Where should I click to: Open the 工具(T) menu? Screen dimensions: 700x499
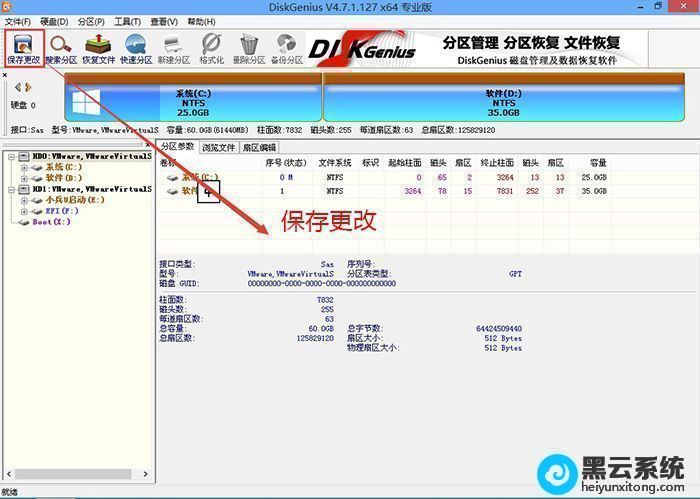click(127, 21)
